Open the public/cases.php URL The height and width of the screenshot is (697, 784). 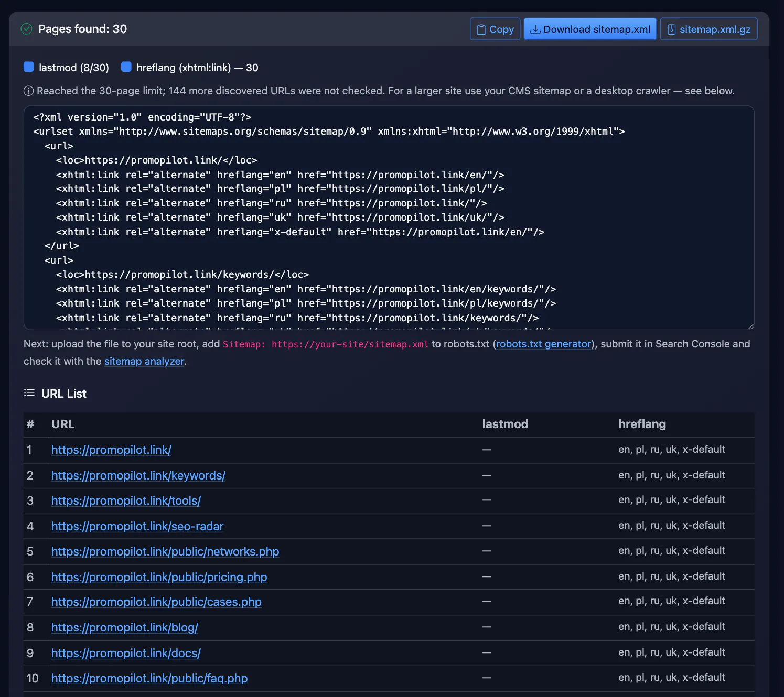point(156,602)
